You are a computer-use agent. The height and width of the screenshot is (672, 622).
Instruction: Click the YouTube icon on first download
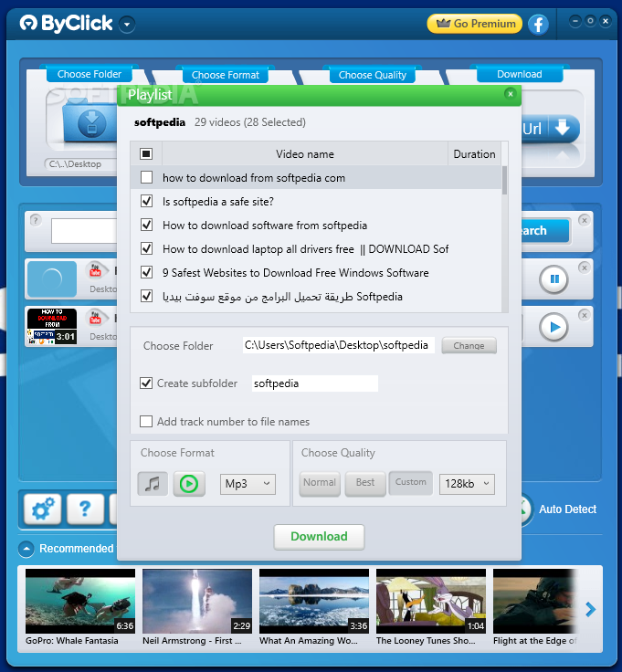pos(95,271)
